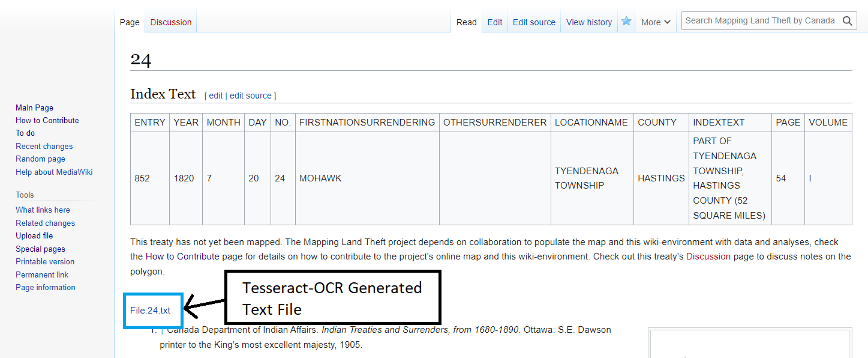Open View history tab
This screenshot has height=358, width=868.
pos(589,22)
